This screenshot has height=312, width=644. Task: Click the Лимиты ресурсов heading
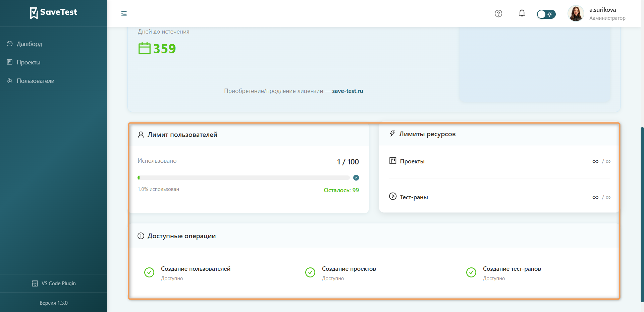427,134
